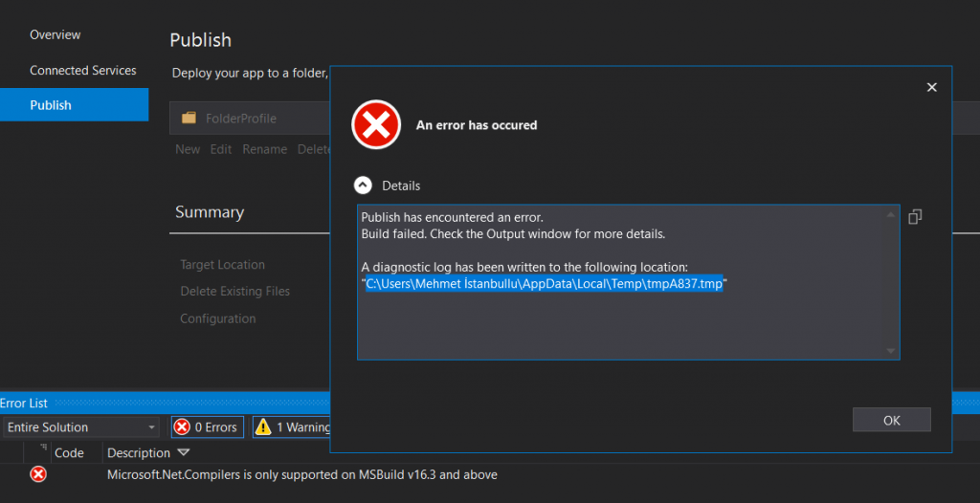980x503 pixels.
Task: Switch to the Overview tab
Action: 56,35
